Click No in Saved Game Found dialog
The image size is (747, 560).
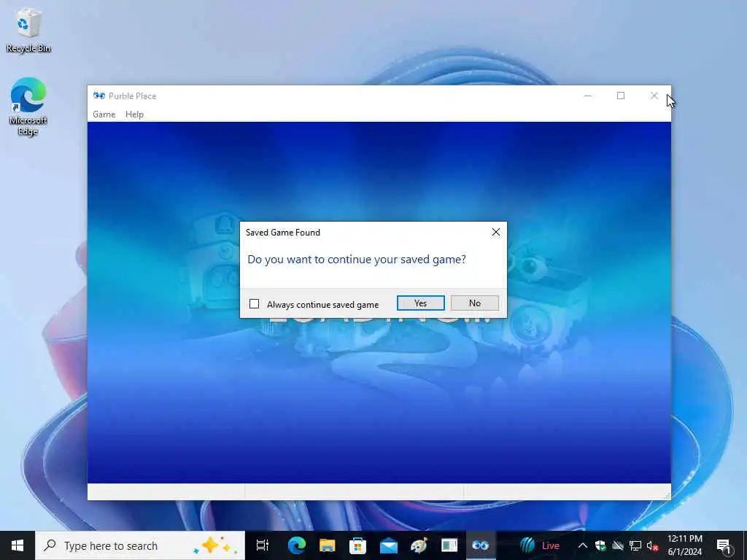click(474, 303)
